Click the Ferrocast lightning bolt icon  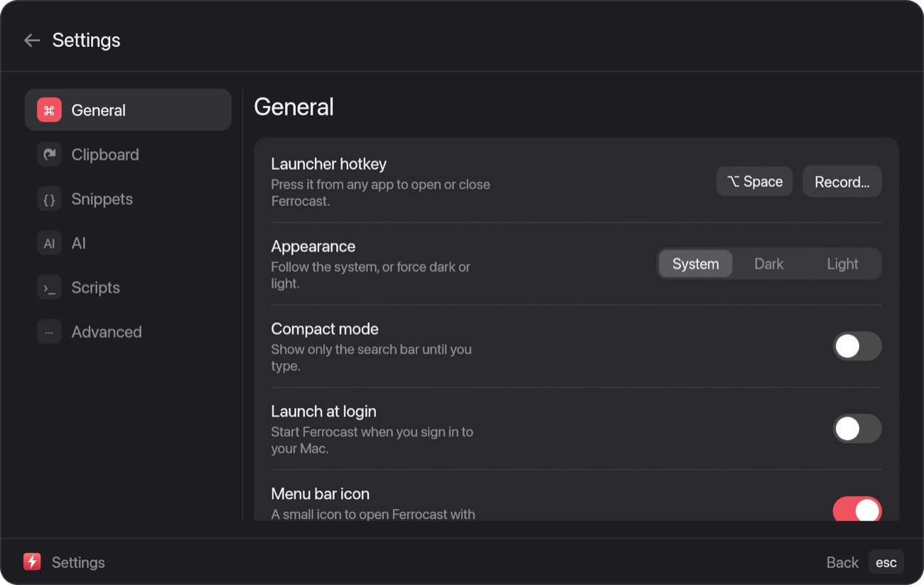point(32,562)
